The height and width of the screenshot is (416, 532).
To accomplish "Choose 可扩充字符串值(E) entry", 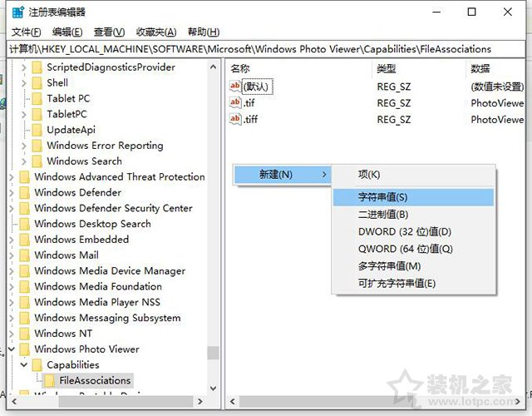I will pos(413,283).
